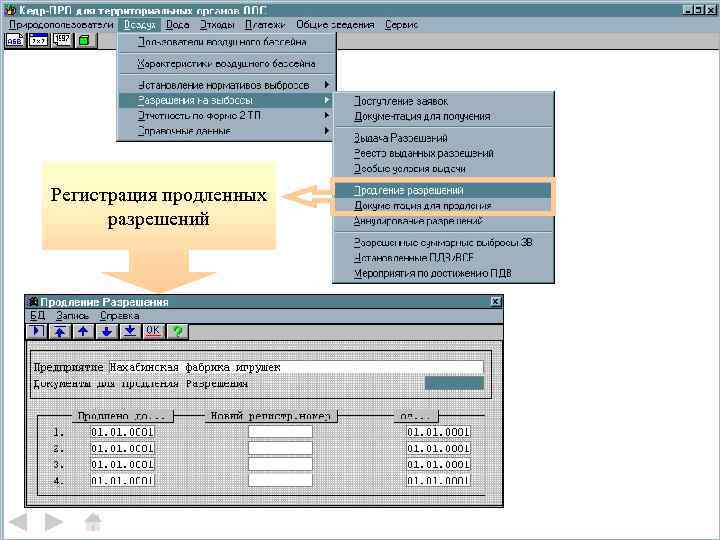Select Установленные ПДВ/ВСВ item
Image resolution: width=720 pixels, height=540 pixels.
point(444,258)
